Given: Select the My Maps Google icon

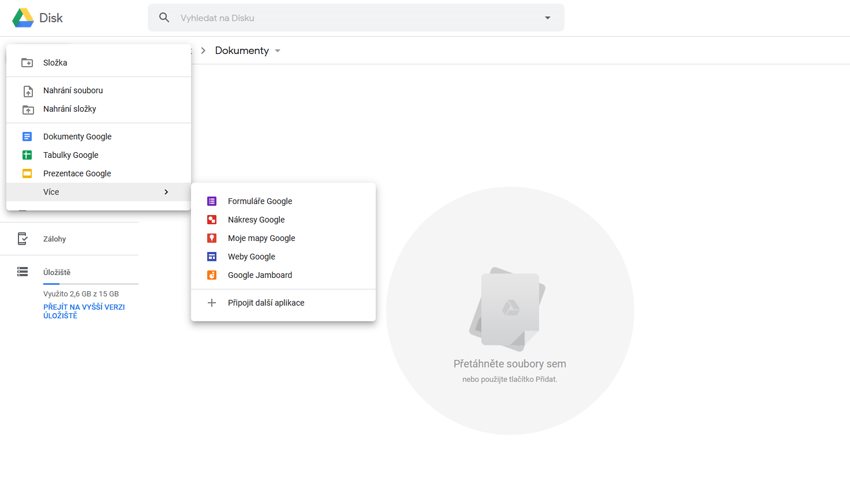Looking at the screenshot, I should 211,238.
